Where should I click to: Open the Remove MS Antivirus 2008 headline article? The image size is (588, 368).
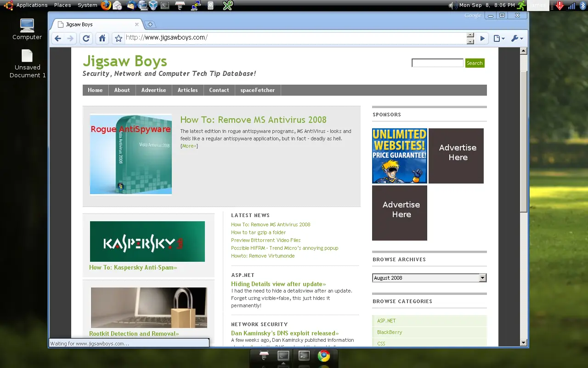click(x=253, y=120)
